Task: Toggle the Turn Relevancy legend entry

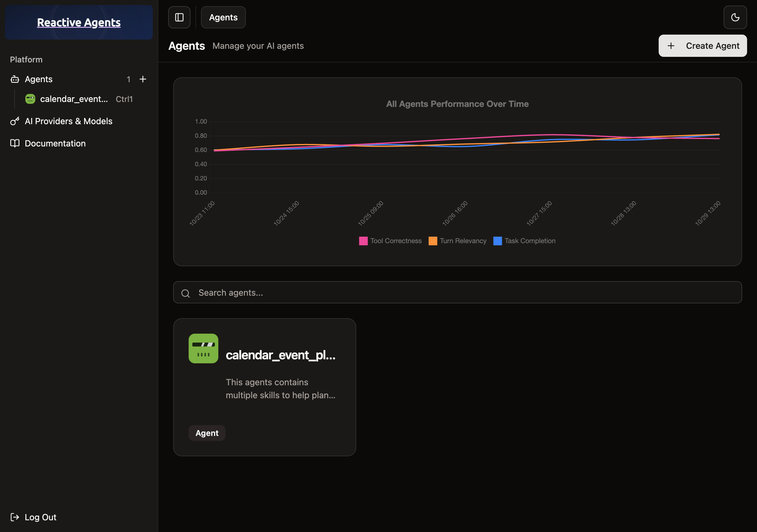Action: [463, 241]
